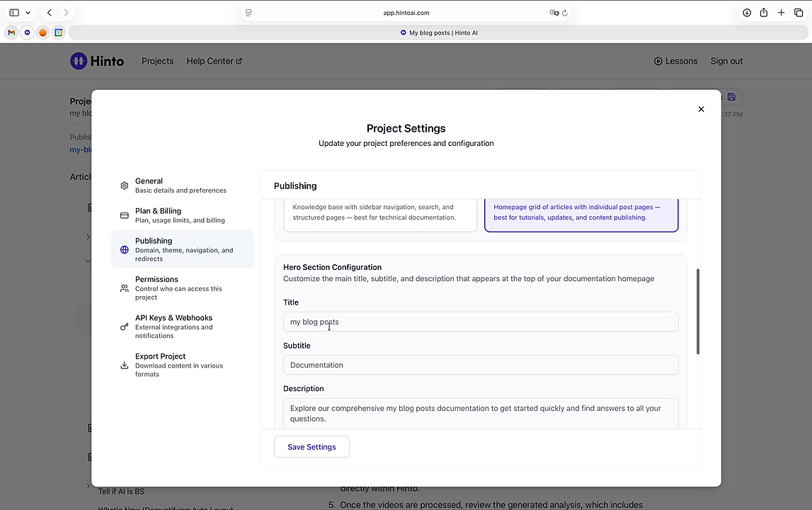The width and height of the screenshot is (812, 510).
Task: Select the blog homepage grid layout option
Action: tap(581, 214)
